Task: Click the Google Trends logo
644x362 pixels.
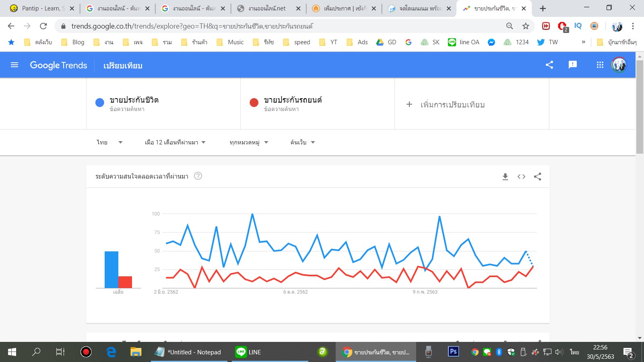Action: [58, 65]
